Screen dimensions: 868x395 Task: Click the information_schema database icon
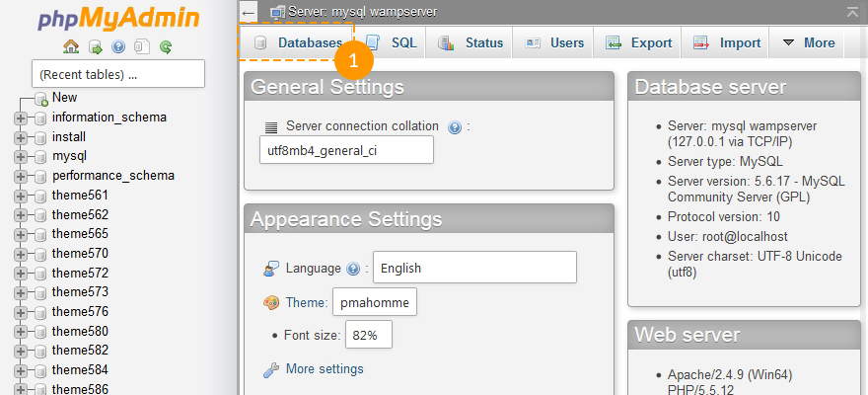coord(40,118)
